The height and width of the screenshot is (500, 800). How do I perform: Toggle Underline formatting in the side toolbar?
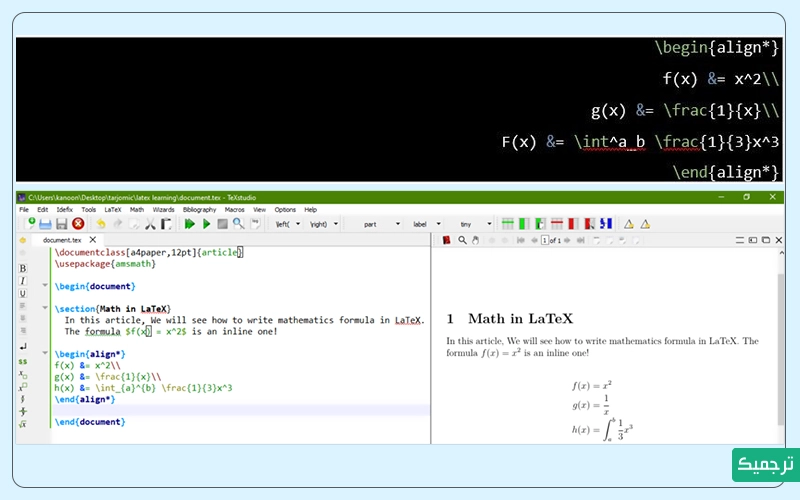pos(22,293)
